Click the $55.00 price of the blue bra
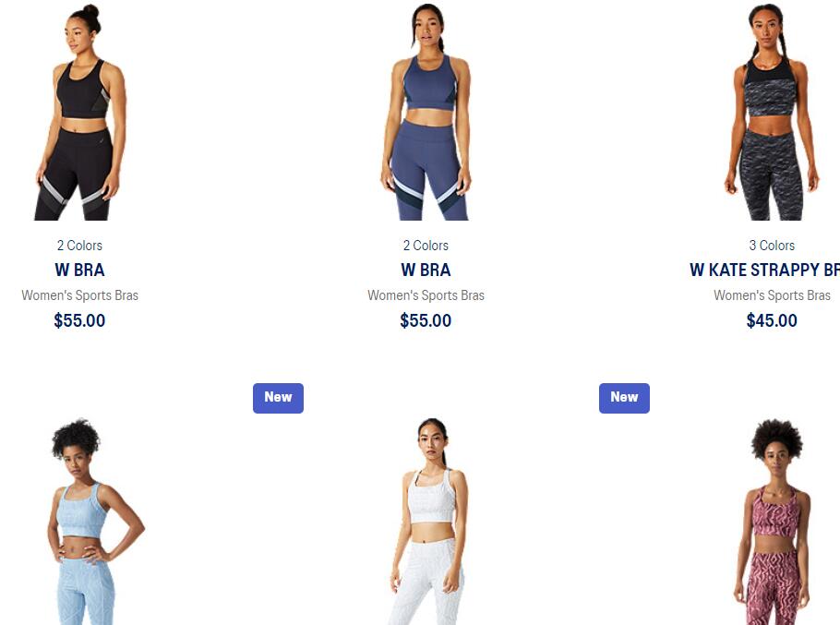The image size is (840, 625). (x=426, y=320)
